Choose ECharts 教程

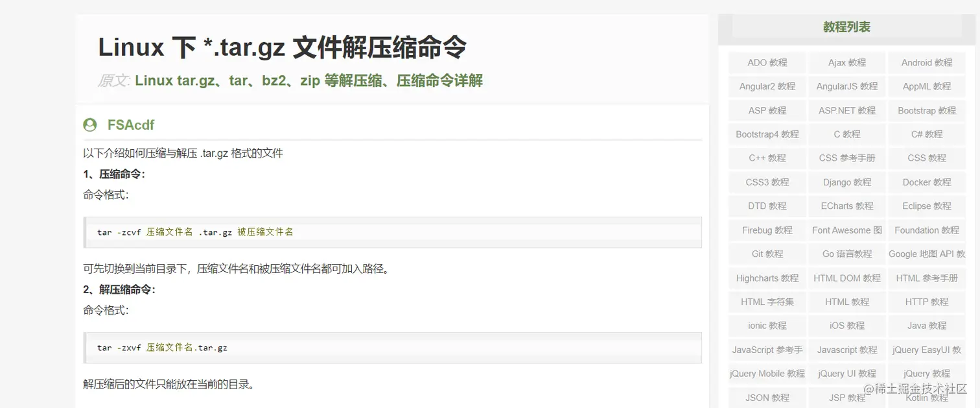point(847,206)
